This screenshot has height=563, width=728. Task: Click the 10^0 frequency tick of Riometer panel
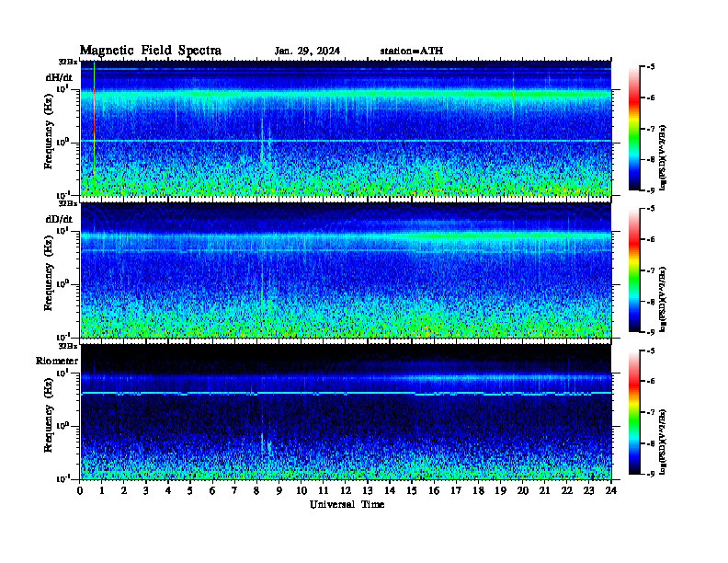pyautogui.click(x=63, y=426)
